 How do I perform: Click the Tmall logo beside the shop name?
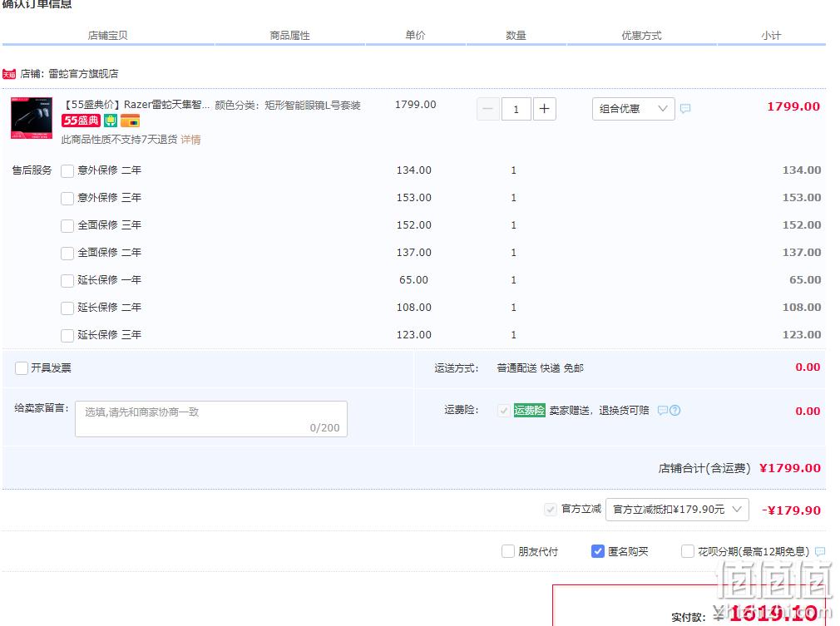click(9, 74)
